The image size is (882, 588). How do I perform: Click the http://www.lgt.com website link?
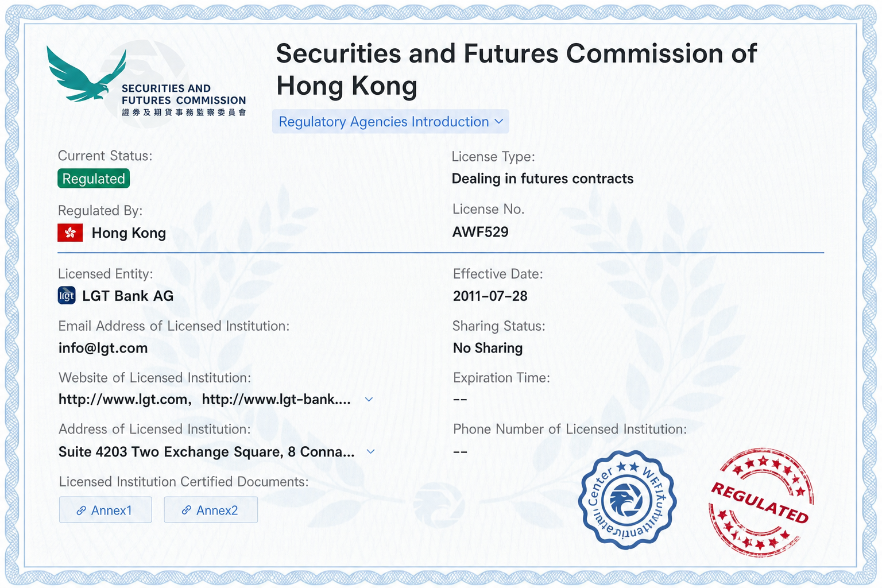(x=123, y=400)
